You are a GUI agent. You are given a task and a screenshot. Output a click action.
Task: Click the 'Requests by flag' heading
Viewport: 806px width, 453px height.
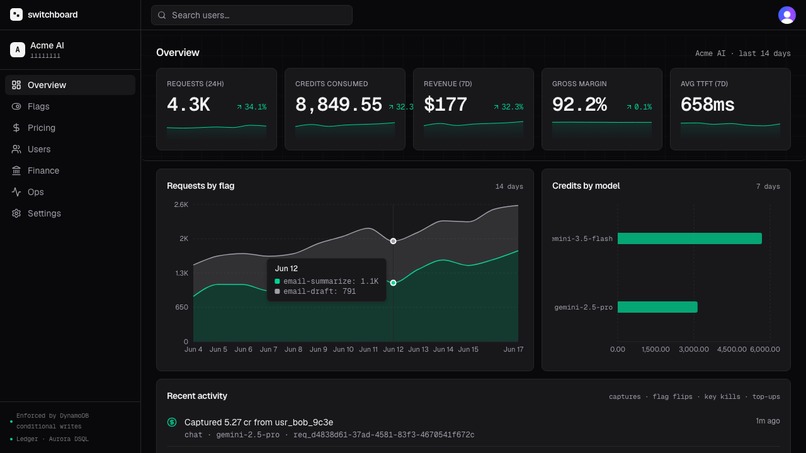[x=200, y=186]
